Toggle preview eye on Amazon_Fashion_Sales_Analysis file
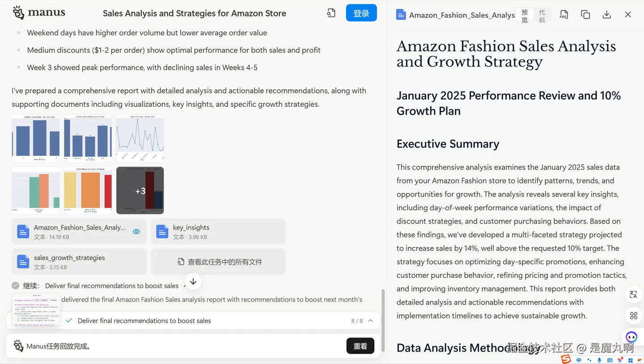This screenshot has height=364, width=644. click(136, 231)
